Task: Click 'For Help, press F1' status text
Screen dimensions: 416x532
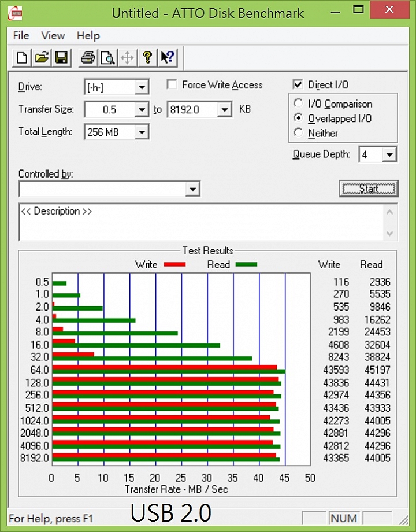Action: point(51,519)
